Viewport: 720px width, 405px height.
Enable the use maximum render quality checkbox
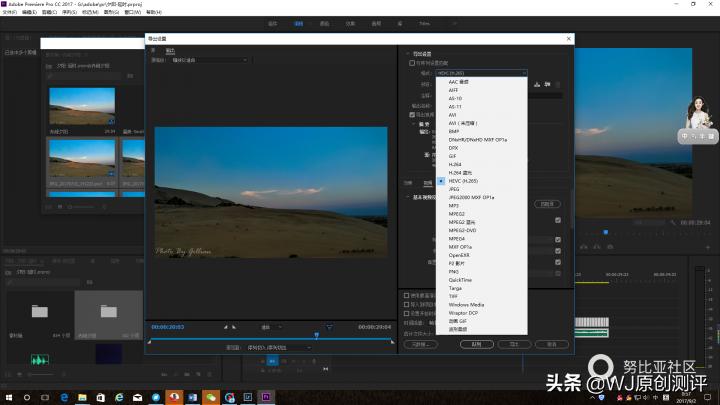click(406, 295)
